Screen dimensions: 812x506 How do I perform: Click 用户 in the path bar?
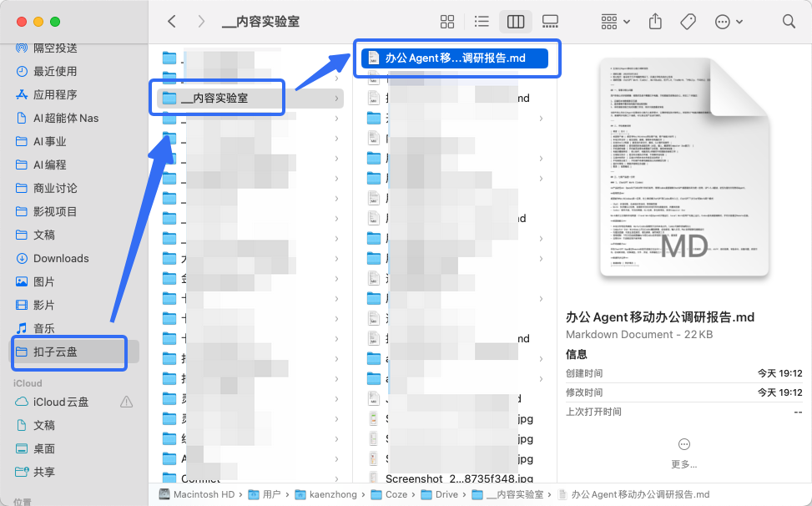[x=265, y=494]
